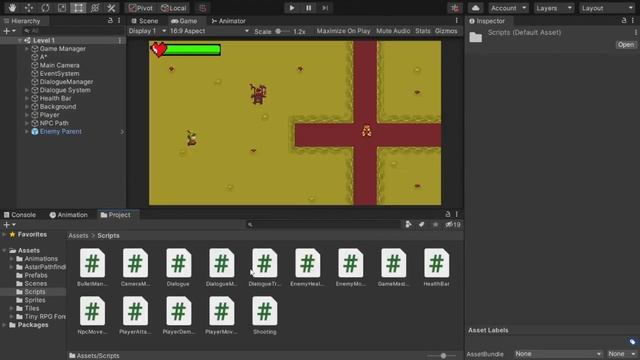The width and height of the screenshot is (640, 360).
Task: Open Animations folder in Assets
Action: pyautogui.click(x=41, y=259)
